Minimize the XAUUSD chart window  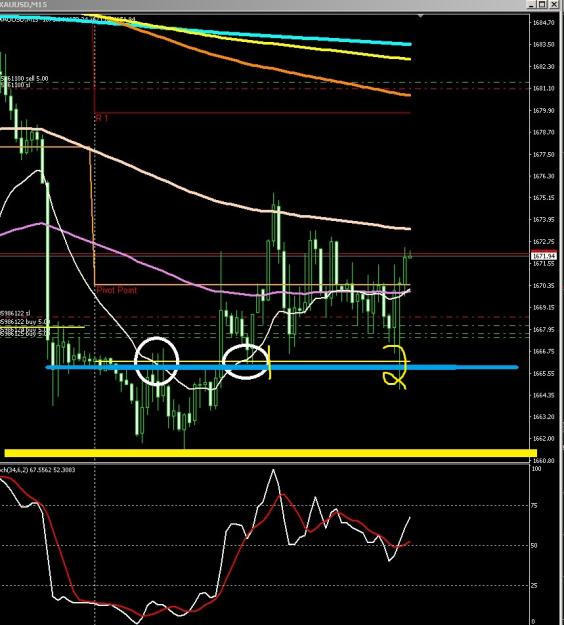(532, 4)
